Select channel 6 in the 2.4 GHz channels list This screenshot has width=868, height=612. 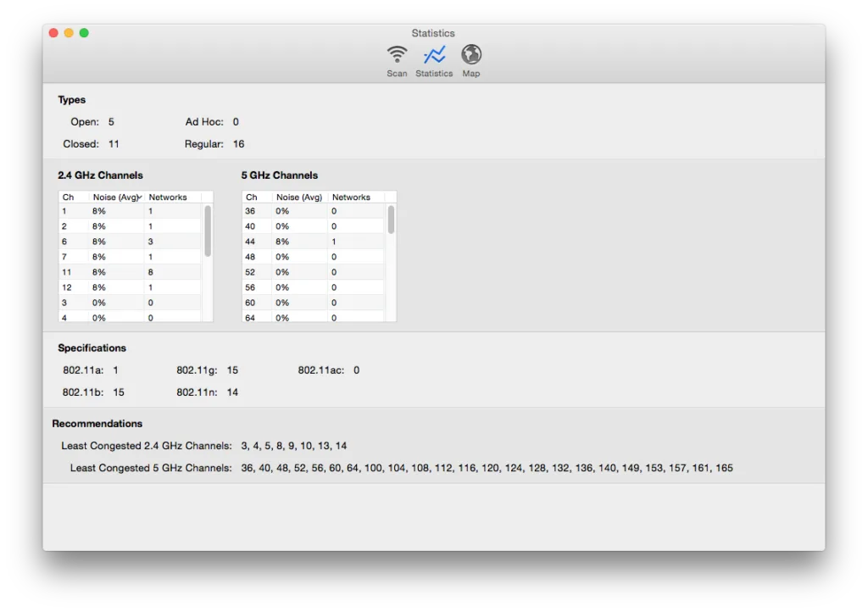click(x=127, y=241)
